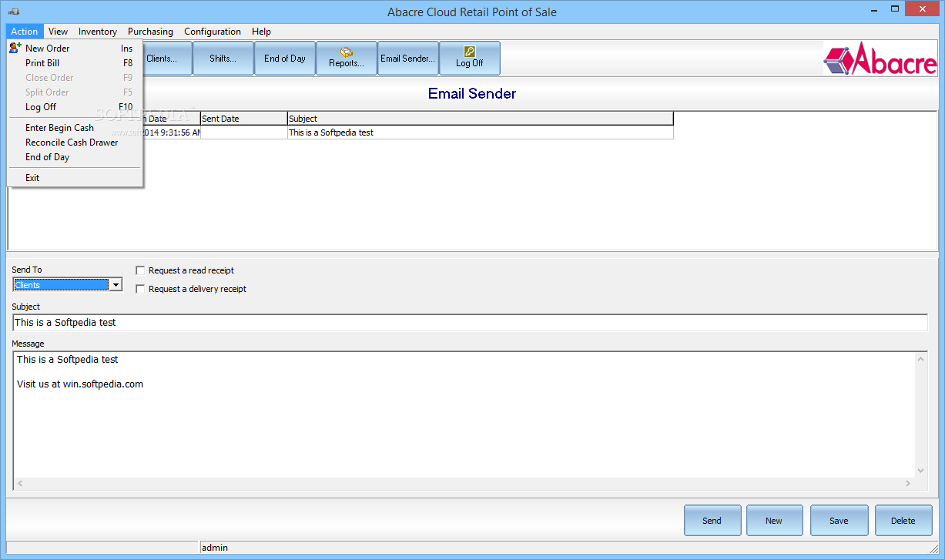Click the Message horizontal scrollbar left arrow
The width and height of the screenshot is (945, 560).
(21, 484)
